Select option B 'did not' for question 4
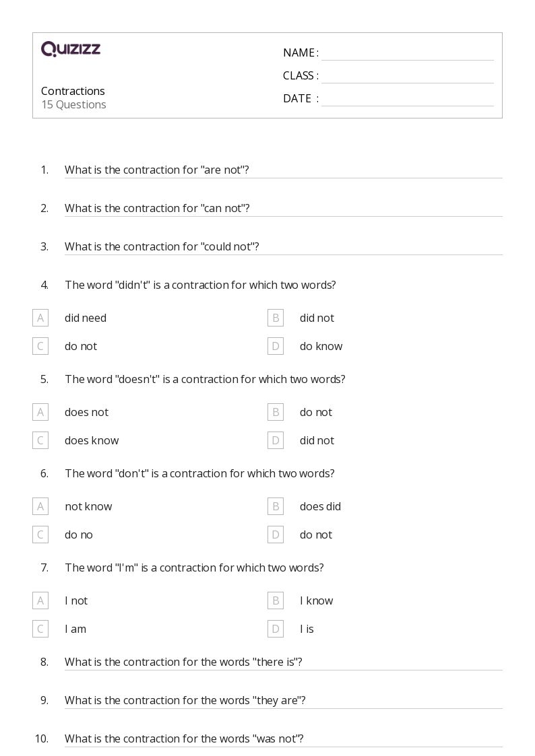The image size is (535, 756). [x=275, y=318]
